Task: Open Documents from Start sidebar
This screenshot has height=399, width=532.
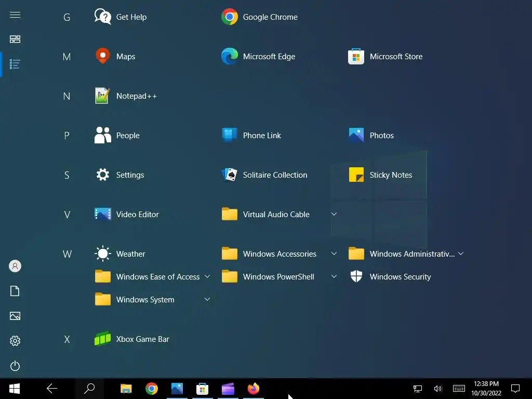Action: (x=15, y=291)
